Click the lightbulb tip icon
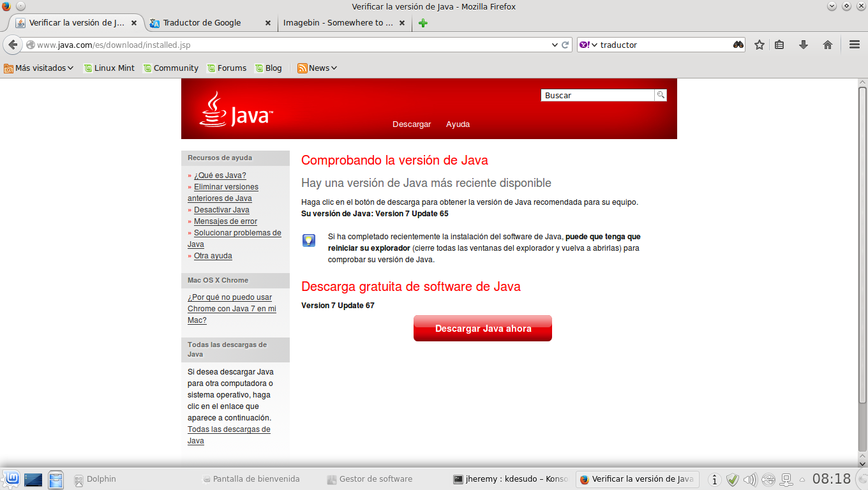Viewport: 868px width, 490px height. pyautogui.click(x=309, y=241)
